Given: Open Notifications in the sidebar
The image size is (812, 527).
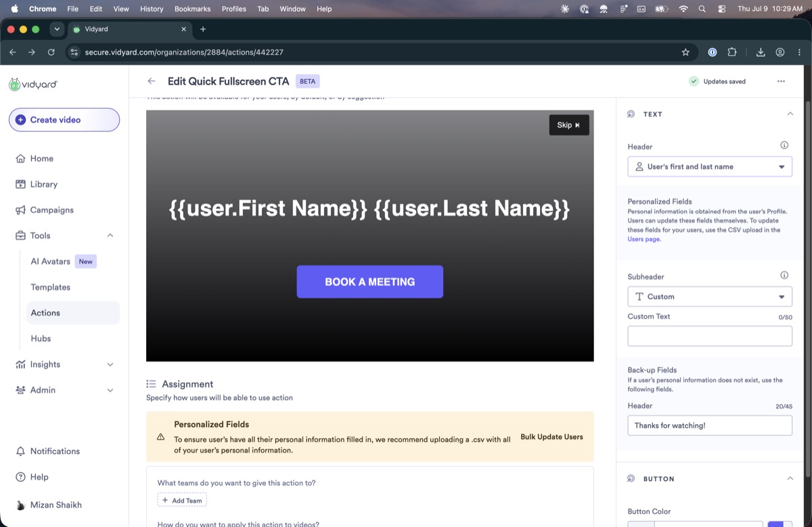Looking at the screenshot, I should tap(47, 451).
